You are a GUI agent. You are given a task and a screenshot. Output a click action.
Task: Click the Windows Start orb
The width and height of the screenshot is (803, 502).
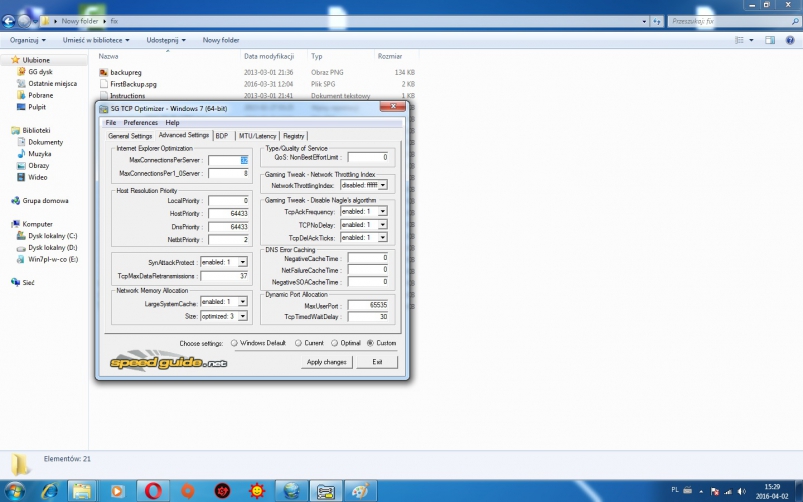(x=18, y=490)
